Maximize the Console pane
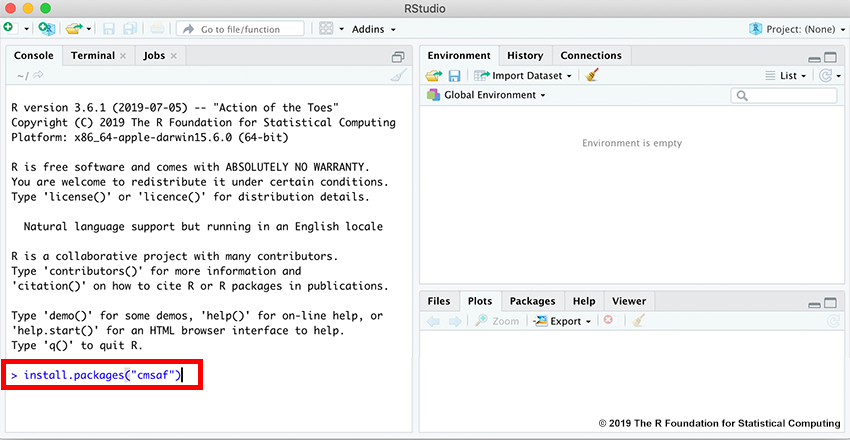This screenshot has height=440, width=850. pos(398,56)
